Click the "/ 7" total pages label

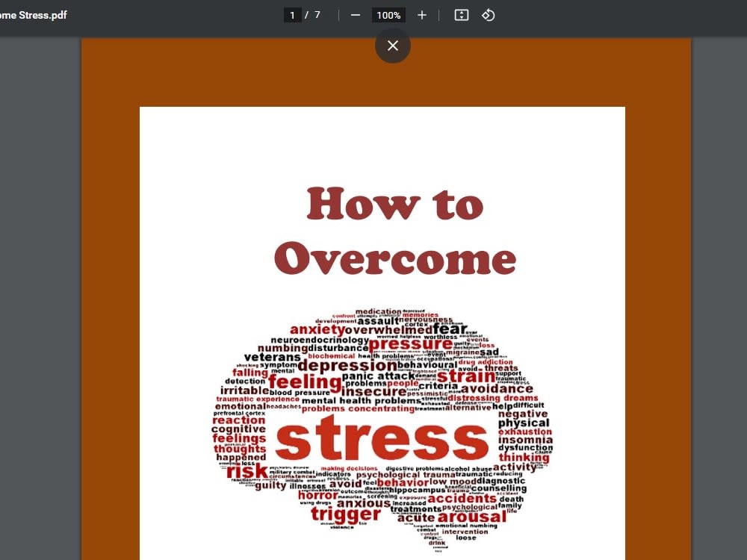[x=314, y=15]
